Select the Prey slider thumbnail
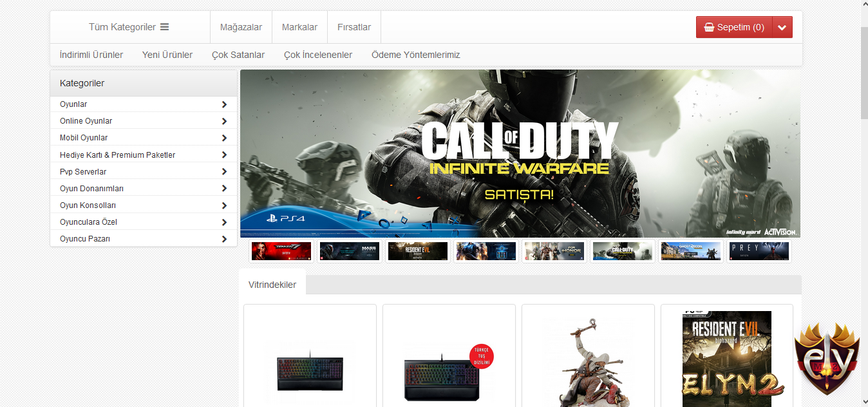This screenshot has width=868, height=407. 759,251
